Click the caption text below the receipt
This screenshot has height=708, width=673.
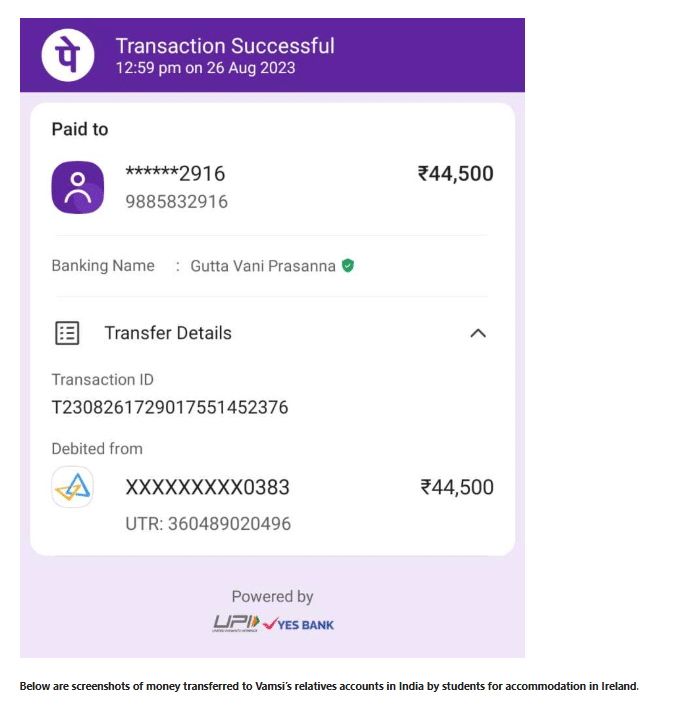328,686
